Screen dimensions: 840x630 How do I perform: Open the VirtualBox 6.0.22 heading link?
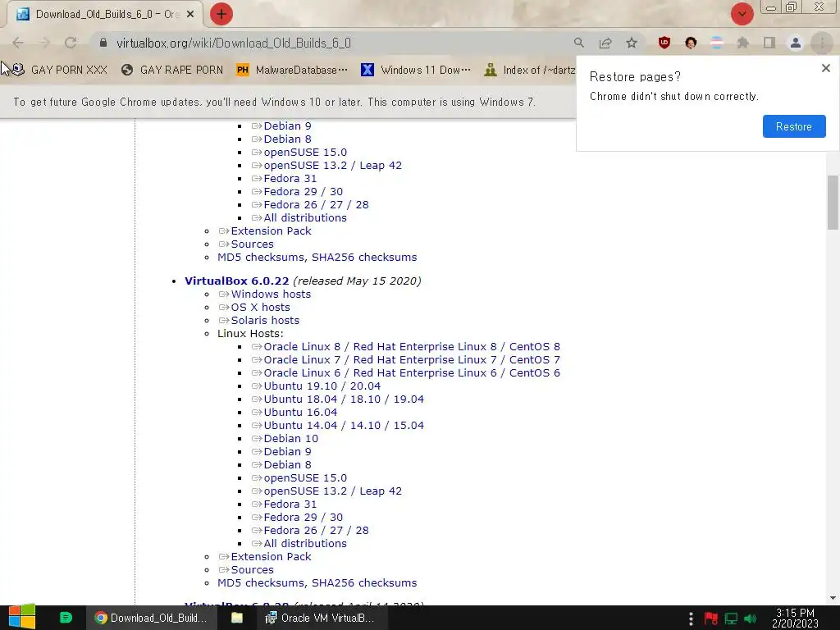tap(237, 281)
